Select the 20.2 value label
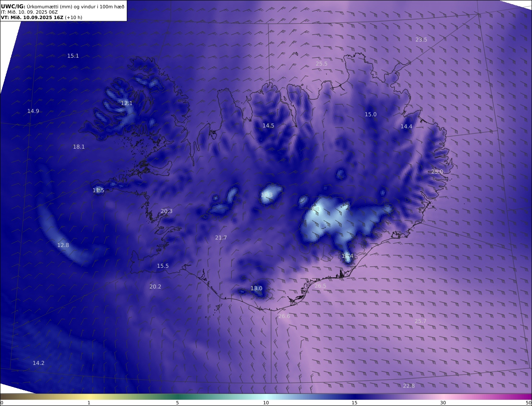 (x=155, y=286)
